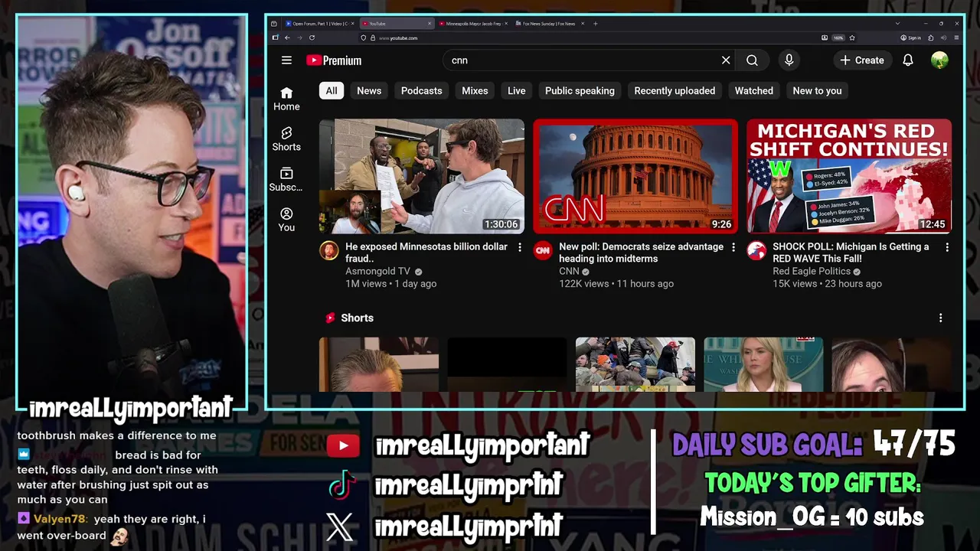Open the YouTube guide hamburger menu

[286, 60]
